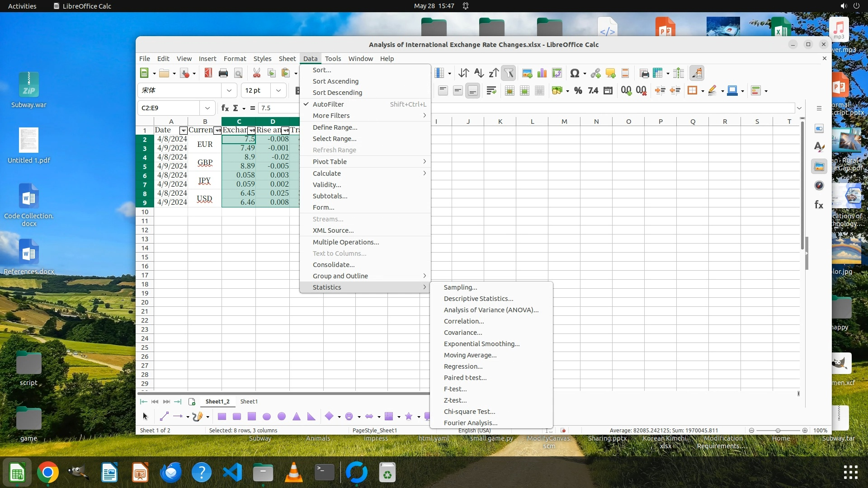This screenshot has width=868, height=488.
Task: Click the Wrap Text icon
Action: [x=491, y=90]
